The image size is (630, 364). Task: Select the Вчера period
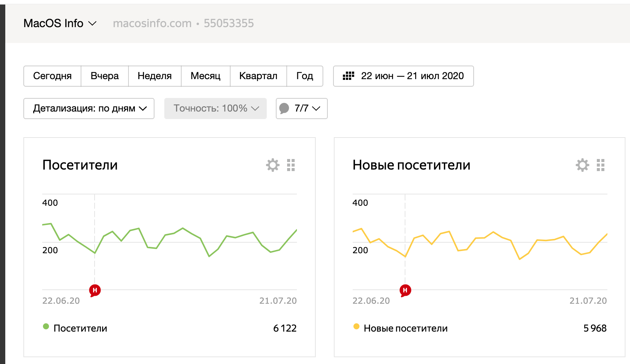(105, 76)
